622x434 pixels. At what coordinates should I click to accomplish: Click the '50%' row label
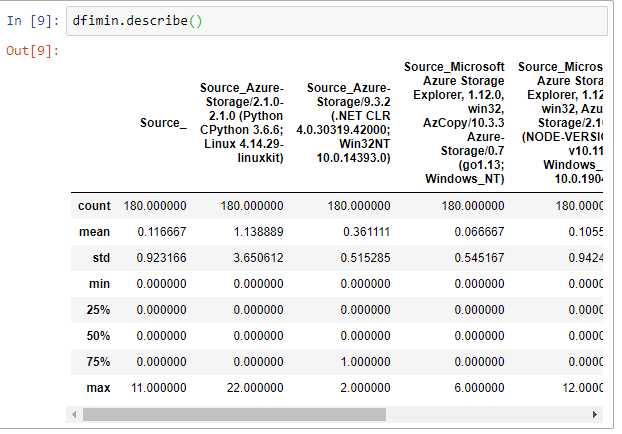[98, 336]
